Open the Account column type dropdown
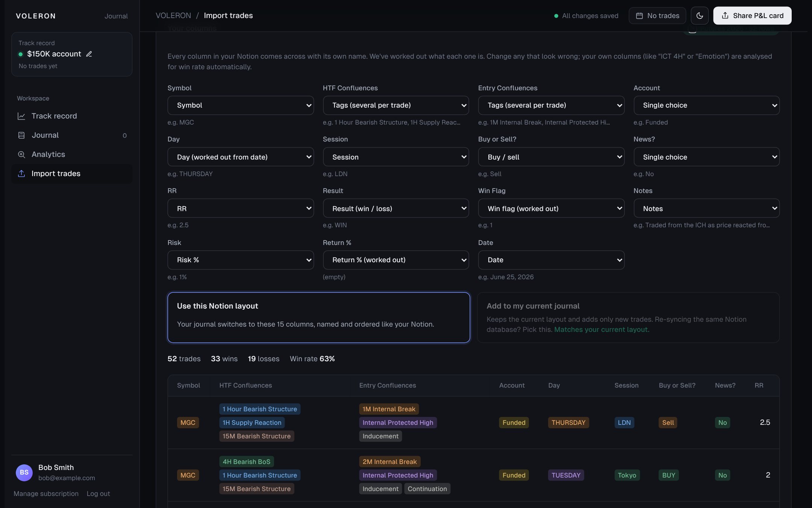The width and height of the screenshot is (812, 508). point(706,105)
